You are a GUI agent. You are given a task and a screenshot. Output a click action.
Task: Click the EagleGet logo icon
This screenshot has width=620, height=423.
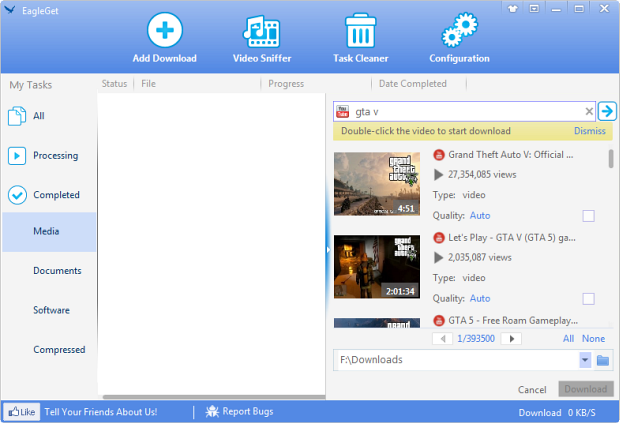[10, 10]
